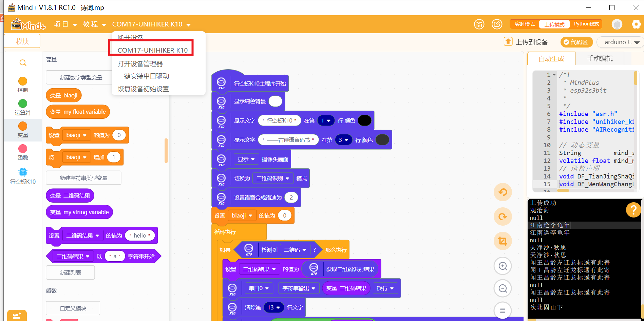644x321 pixels.
Task: Choose 恢复设备初始设置 menu item
Action: pyautogui.click(x=144, y=89)
